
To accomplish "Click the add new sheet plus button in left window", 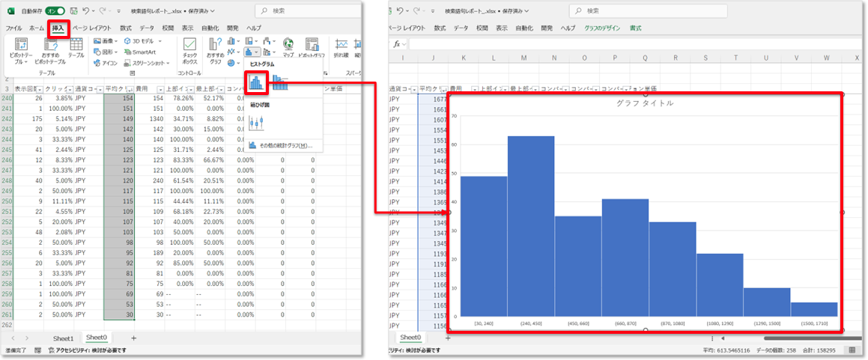I will tap(133, 338).
